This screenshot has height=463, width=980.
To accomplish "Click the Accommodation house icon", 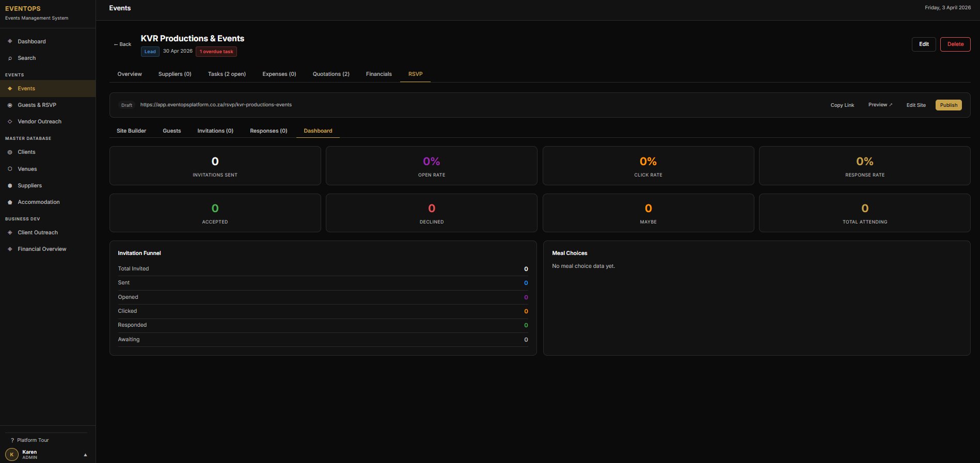I will point(10,202).
